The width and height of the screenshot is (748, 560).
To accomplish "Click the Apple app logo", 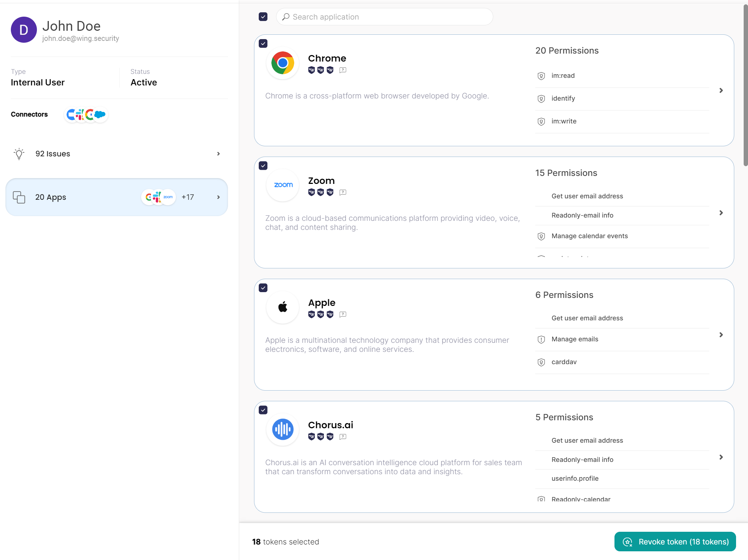I will (283, 307).
